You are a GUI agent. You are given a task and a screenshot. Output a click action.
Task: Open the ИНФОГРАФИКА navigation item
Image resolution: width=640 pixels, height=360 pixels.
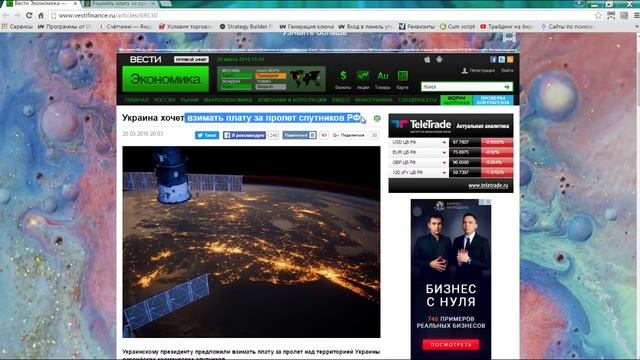[373, 100]
